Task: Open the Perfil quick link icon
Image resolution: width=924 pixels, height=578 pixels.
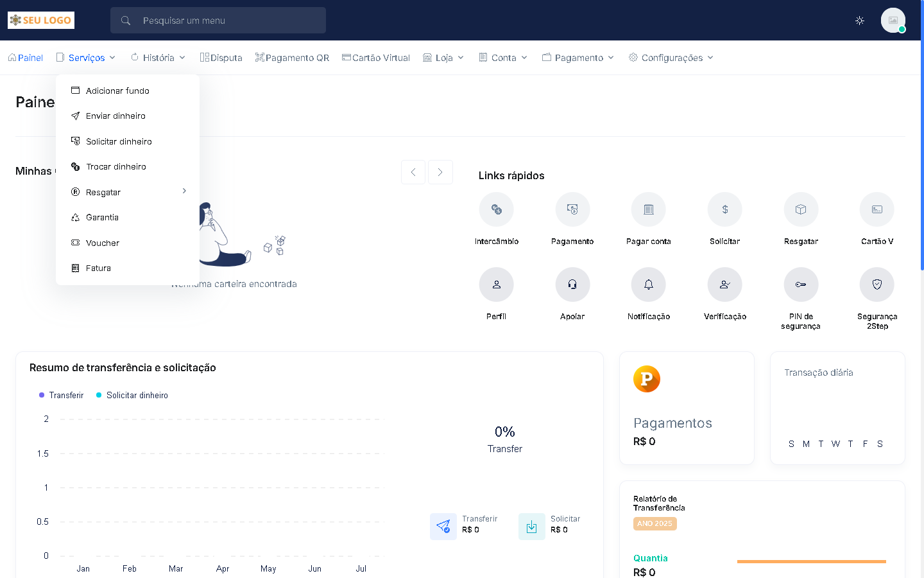Action: [x=496, y=285]
